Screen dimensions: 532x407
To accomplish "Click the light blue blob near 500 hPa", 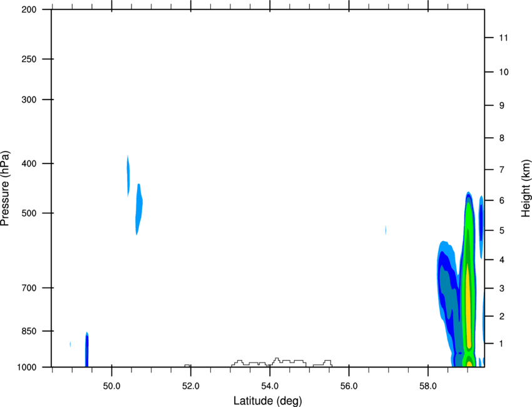I will (139, 209).
